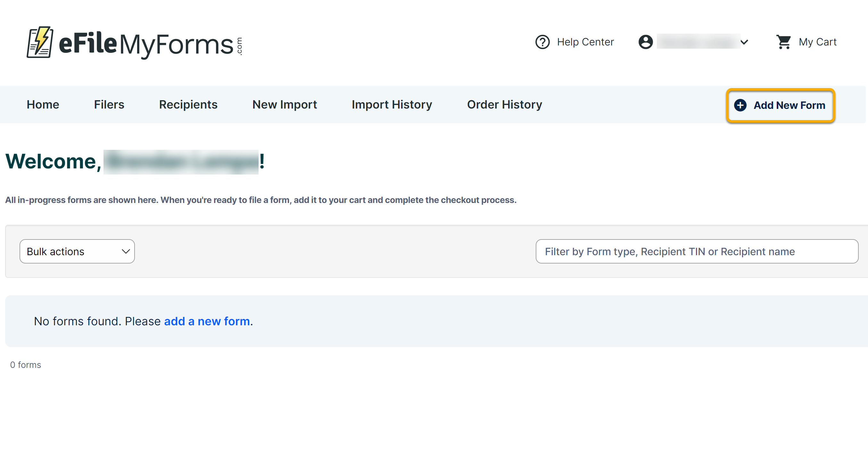Open the Bulk actions dropdown
This screenshot has height=454, width=868.
(77, 251)
